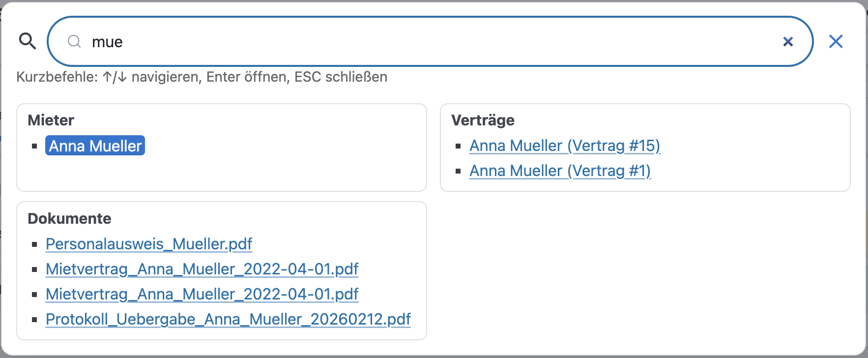Open Personalausweis_Mueller.pdf

(x=148, y=244)
